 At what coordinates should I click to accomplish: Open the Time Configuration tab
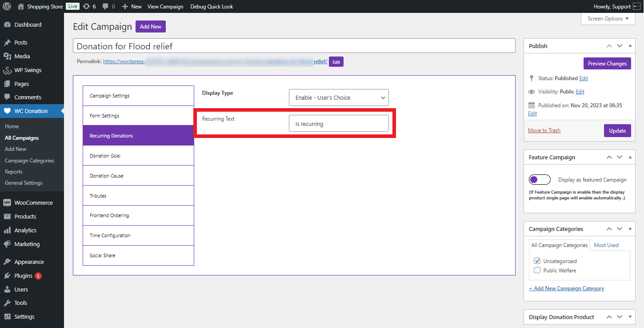(138, 235)
